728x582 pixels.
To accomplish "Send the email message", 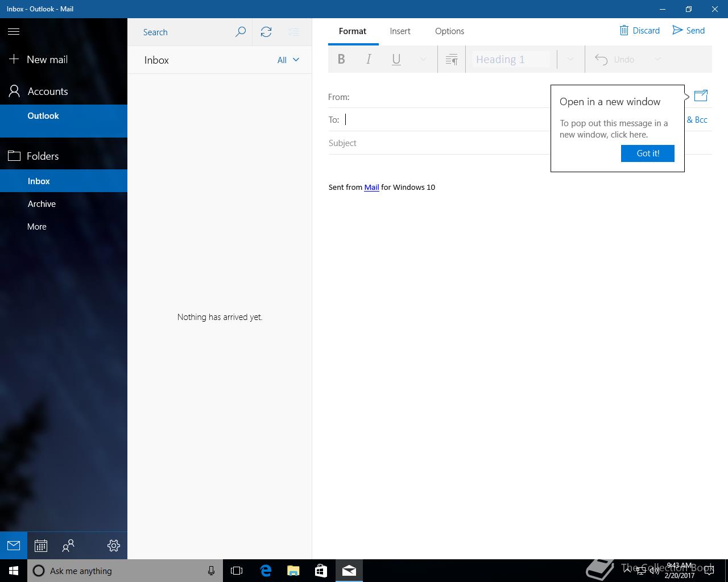I will tap(689, 31).
